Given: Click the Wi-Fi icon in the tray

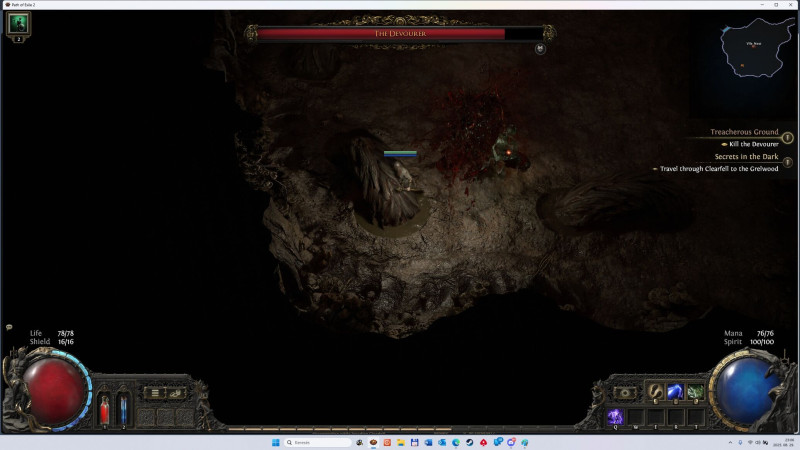Looking at the screenshot, I should tap(750, 442).
